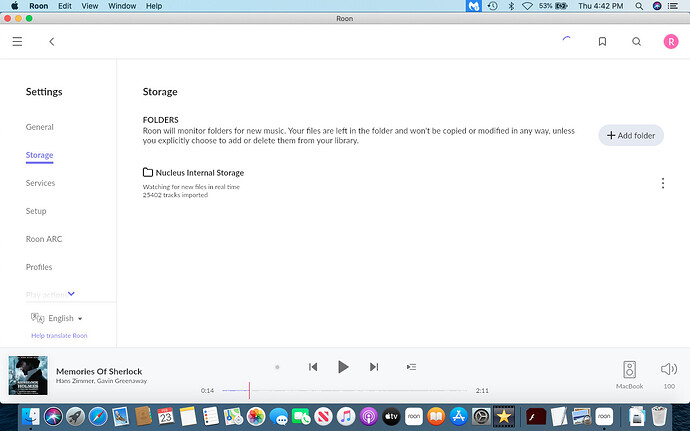690x431 pixels.
Task: Seek within the track progress bar
Action: click(x=343, y=390)
